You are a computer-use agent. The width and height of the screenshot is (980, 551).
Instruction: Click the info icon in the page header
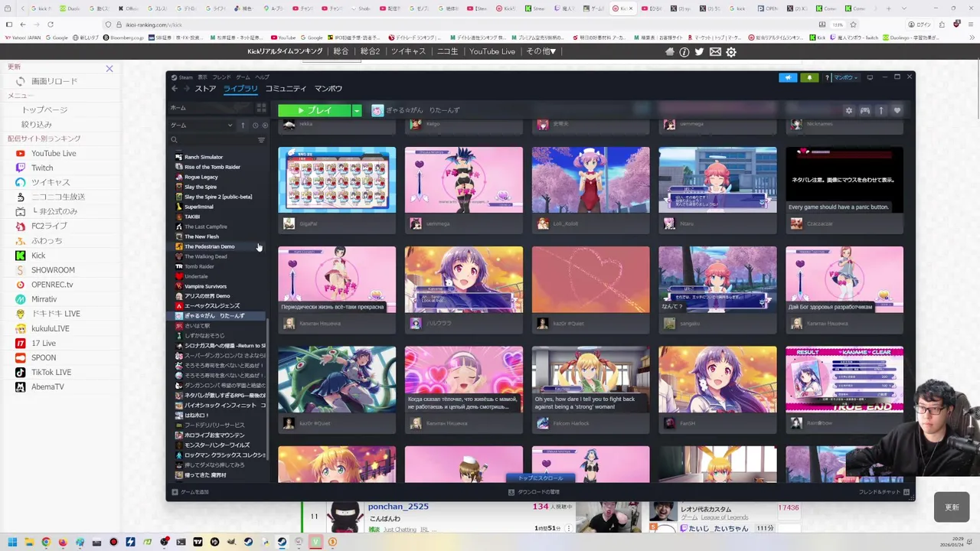point(684,52)
